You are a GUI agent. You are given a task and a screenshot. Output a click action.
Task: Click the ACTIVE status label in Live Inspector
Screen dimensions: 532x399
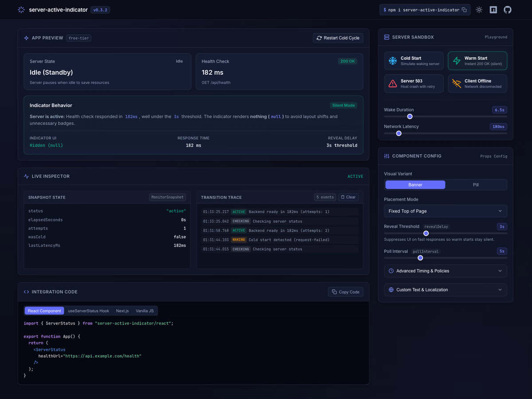coord(355,176)
